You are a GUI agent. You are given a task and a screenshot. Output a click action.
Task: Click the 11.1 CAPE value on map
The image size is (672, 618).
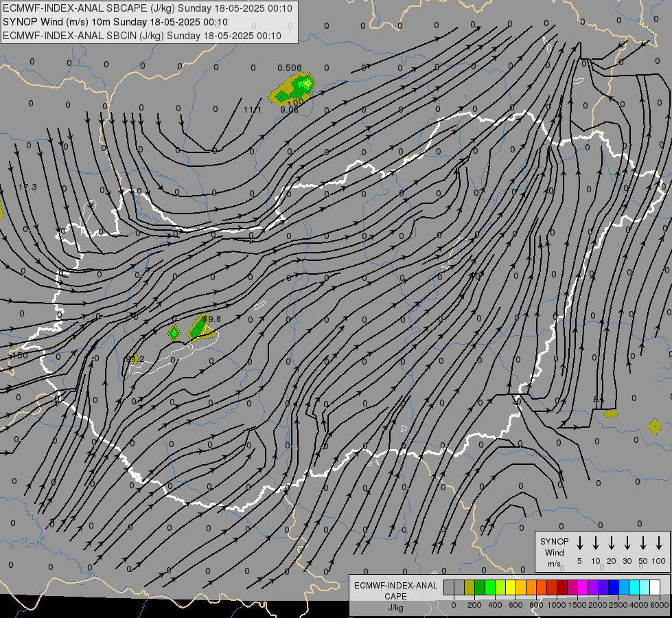click(253, 110)
